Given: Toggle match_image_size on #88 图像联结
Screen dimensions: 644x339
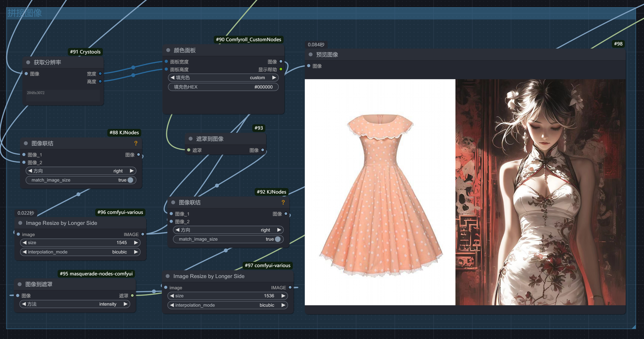Looking at the screenshot, I should pyautogui.click(x=81, y=180).
